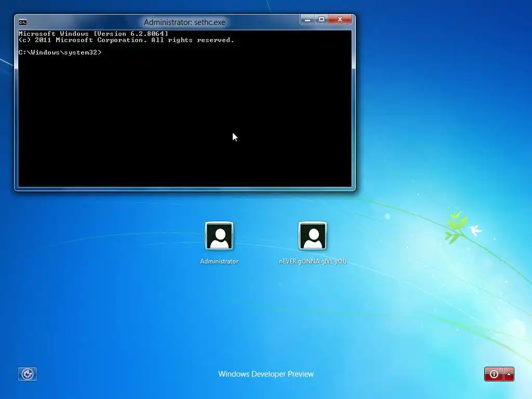
Task: Minimize the sethc.exe command window
Action: pyautogui.click(x=308, y=20)
